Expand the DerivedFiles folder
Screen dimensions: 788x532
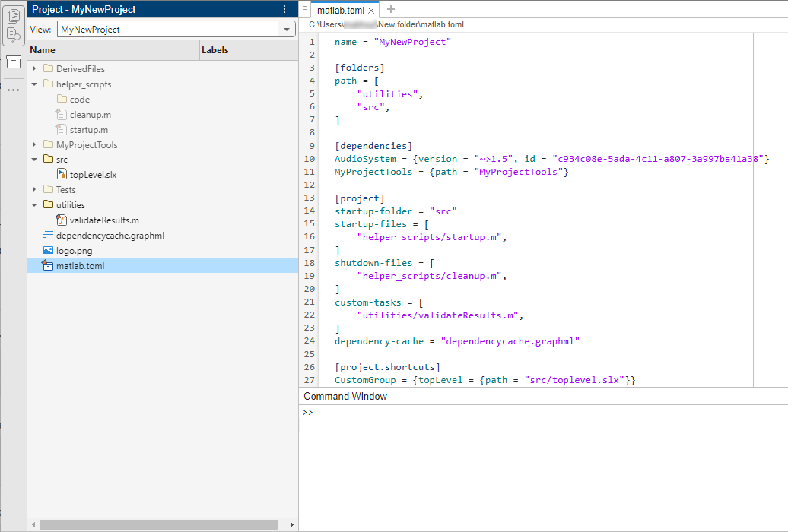pos(34,68)
